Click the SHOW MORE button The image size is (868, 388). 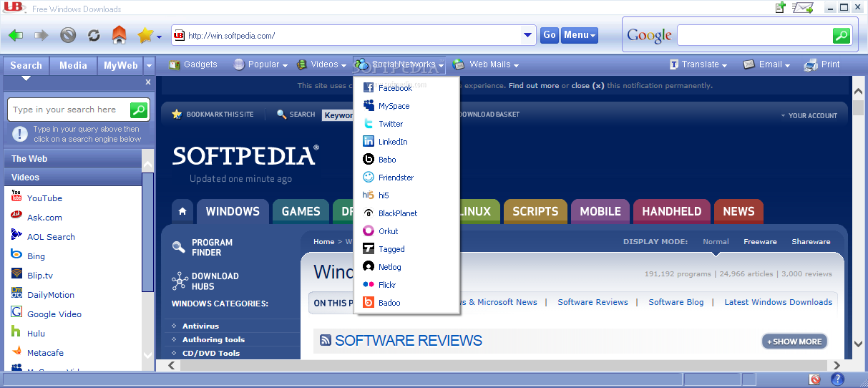point(794,341)
